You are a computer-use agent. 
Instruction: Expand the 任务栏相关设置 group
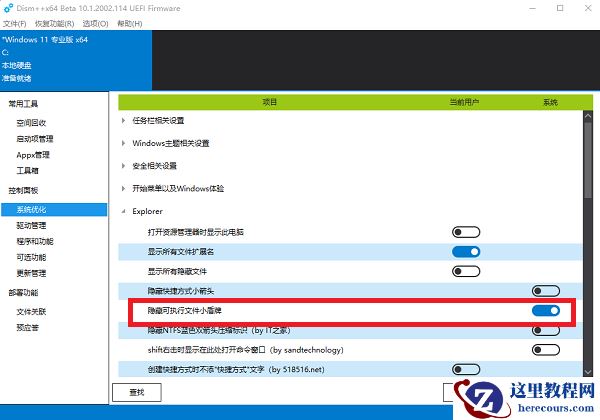pos(123,120)
